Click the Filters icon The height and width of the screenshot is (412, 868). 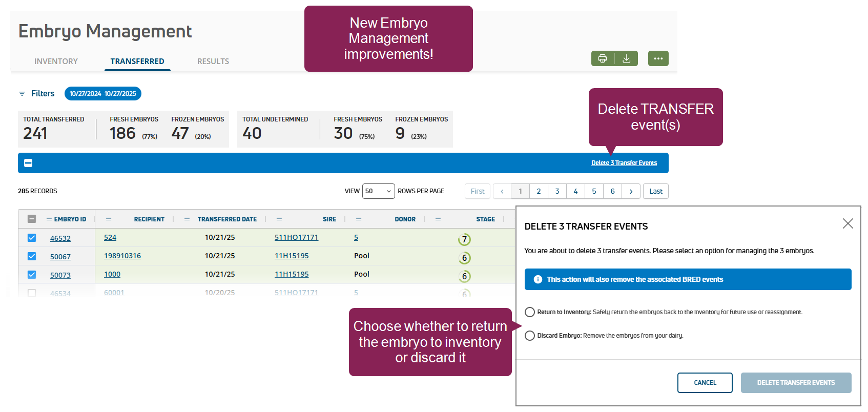(x=22, y=94)
